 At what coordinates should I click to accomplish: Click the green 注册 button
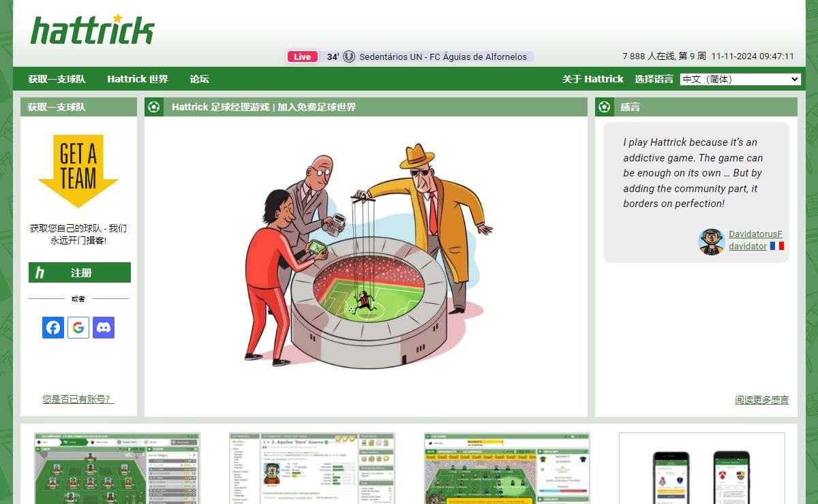coord(80,272)
